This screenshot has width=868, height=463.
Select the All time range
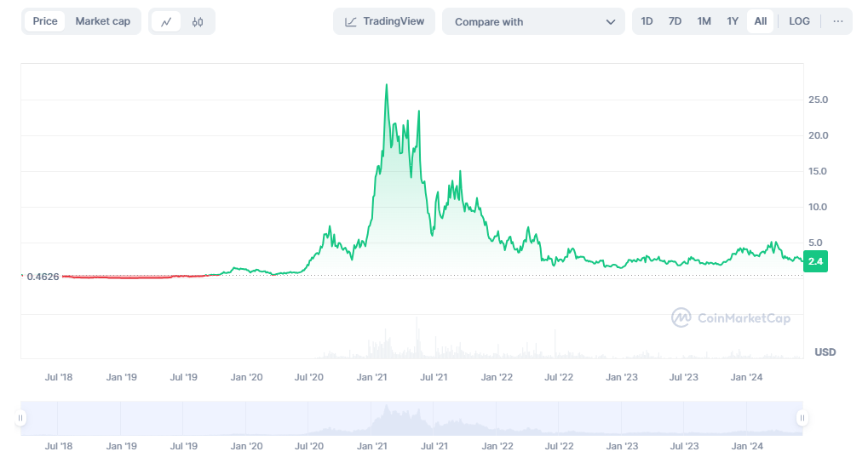[761, 21]
